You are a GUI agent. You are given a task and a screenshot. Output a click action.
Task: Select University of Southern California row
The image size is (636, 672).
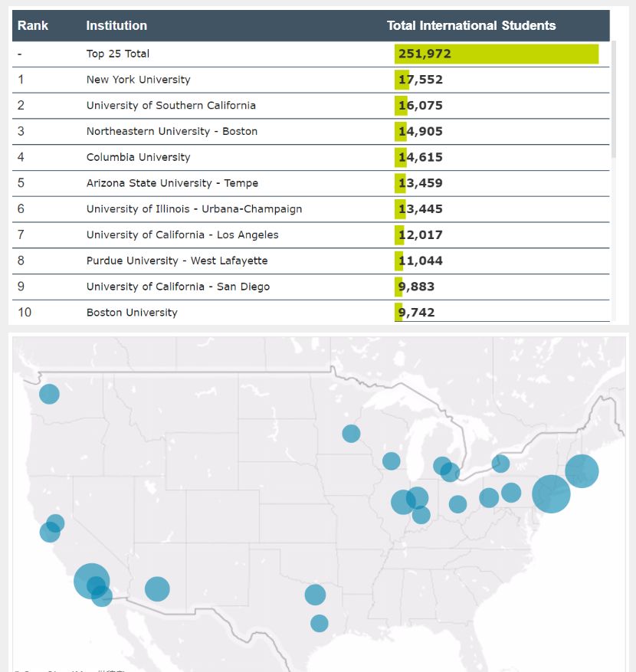(x=310, y=106)
